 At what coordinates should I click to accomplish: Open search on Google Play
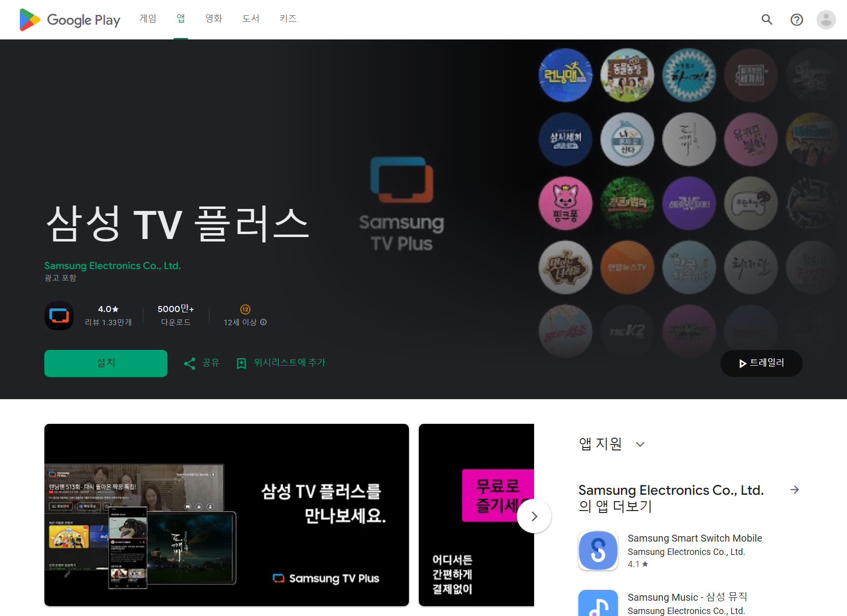coord(767,19)
